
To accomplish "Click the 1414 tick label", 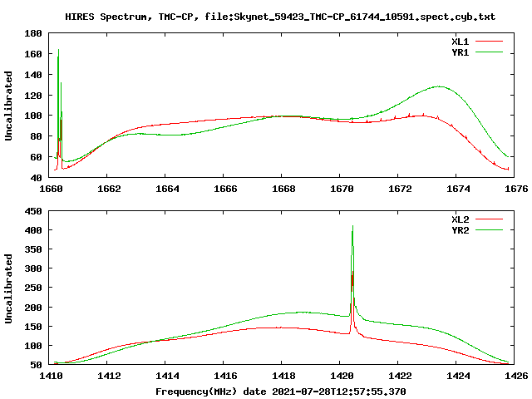I will pos(167,376).
